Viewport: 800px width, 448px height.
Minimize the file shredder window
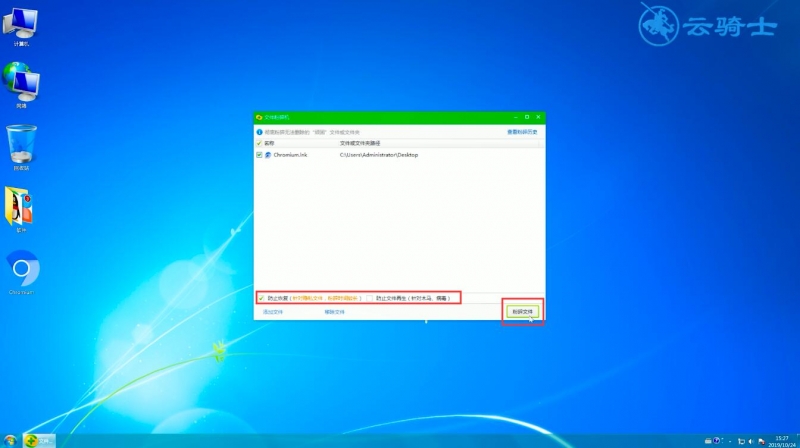515,117
